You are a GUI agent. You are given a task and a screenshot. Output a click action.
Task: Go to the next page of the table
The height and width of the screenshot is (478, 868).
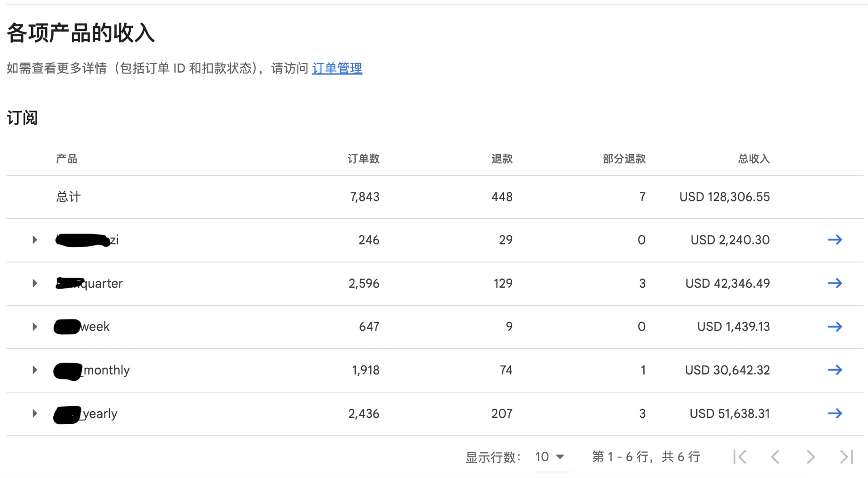point(810,457)
